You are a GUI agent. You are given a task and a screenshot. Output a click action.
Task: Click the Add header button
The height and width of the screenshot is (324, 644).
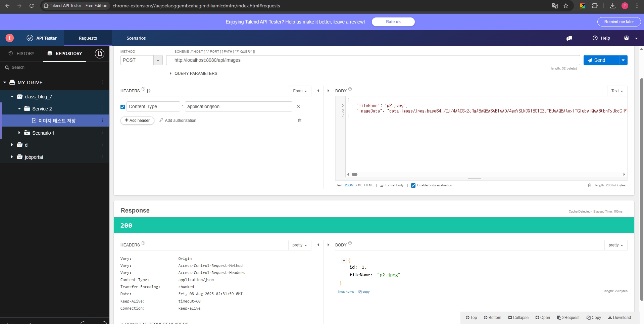[137, 121]
